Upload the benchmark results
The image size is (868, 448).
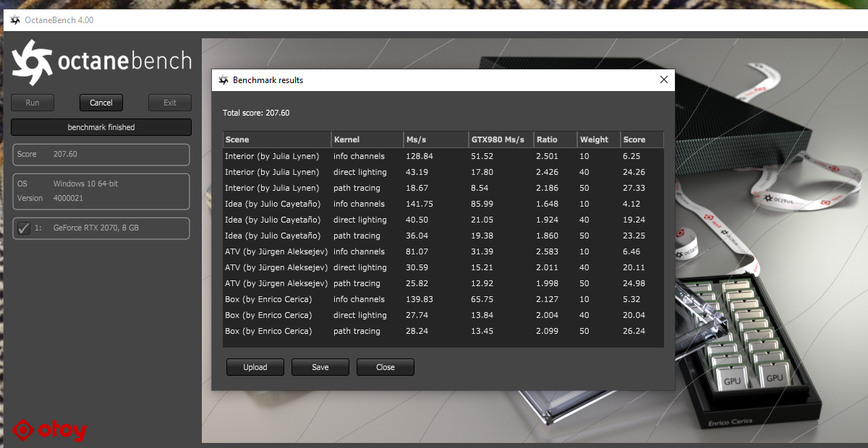pos(255,367)
